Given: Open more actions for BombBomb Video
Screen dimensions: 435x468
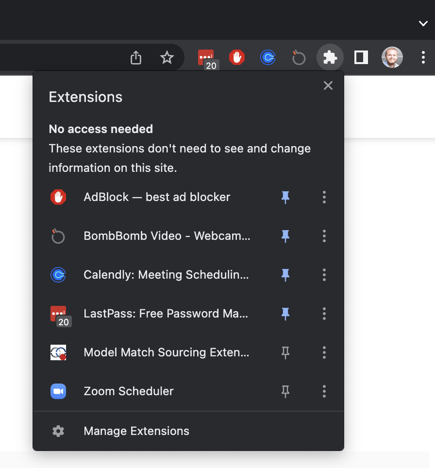Looking at the screenshot, I should pyautogui.click(x=324, y=236).
